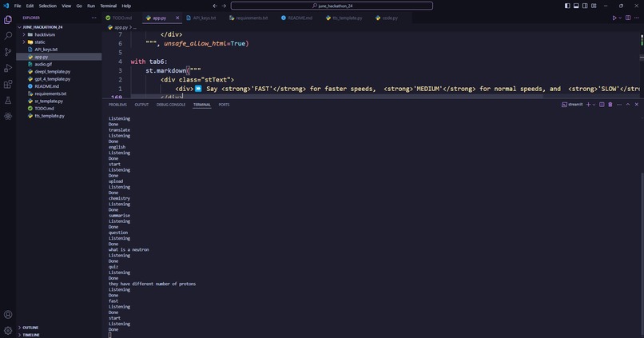Expand the hacktivism folder
Image resolution: width=644 pixels, height=338 pixels.
(59, 34)
